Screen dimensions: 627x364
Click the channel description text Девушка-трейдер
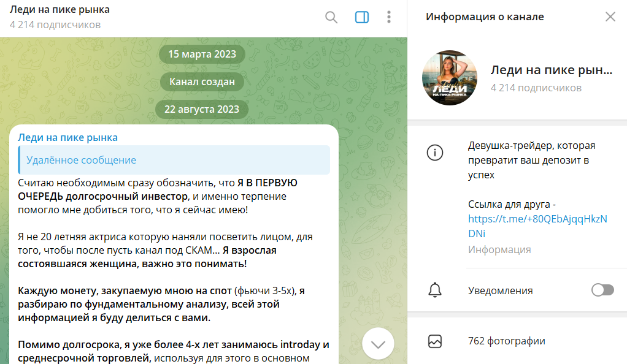tap(531, 160)
